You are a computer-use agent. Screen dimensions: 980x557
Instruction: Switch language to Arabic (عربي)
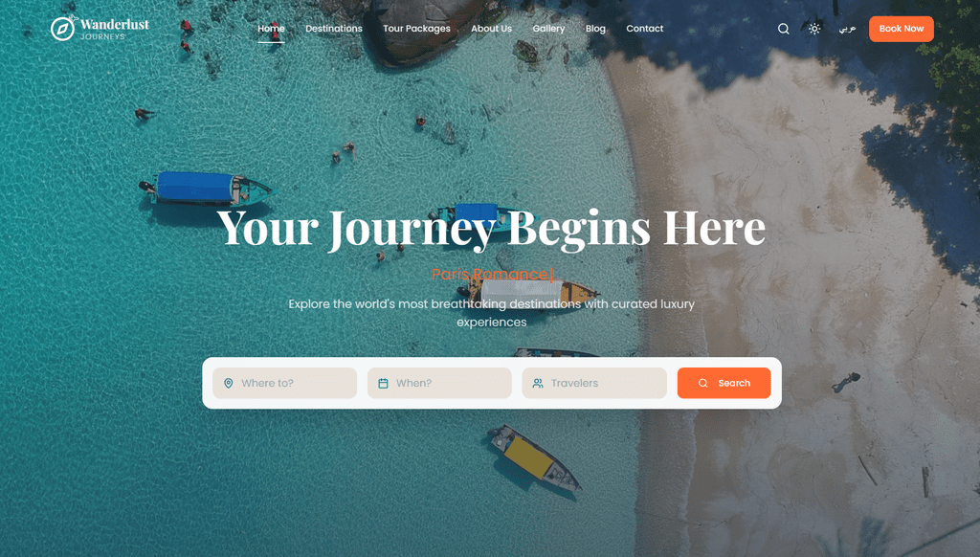(847, 29)
